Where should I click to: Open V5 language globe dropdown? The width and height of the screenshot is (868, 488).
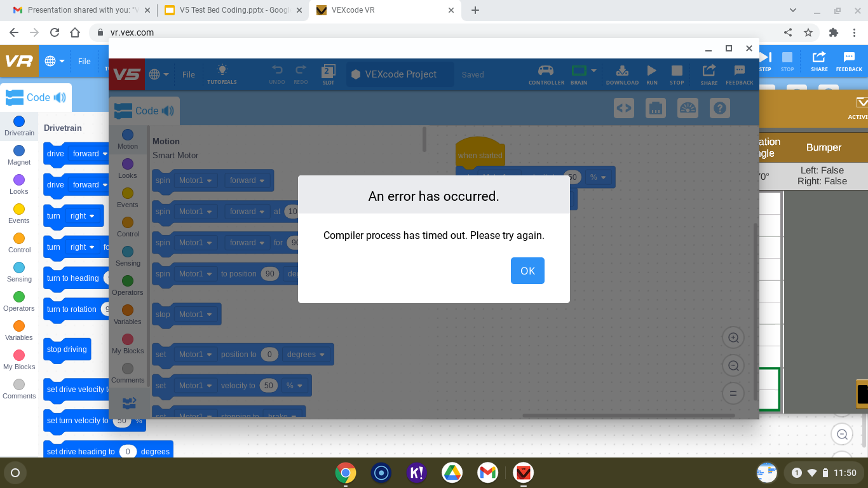tap(159, 74)
